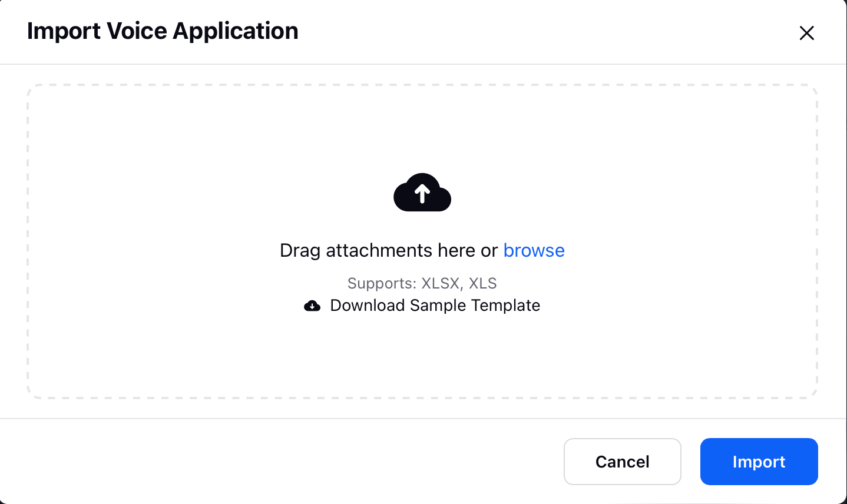
Task: Tap the icon beside Download Sample Template
Action: click(x=312, y=306)
